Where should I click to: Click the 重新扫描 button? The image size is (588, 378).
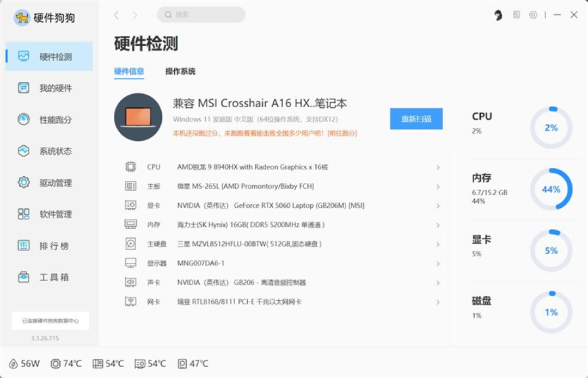(x=416, y=119)
